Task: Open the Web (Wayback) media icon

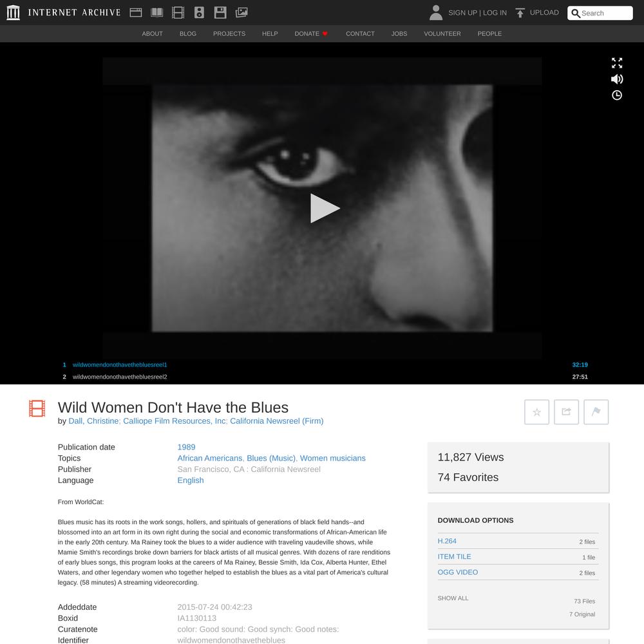Action: point(135,13)
